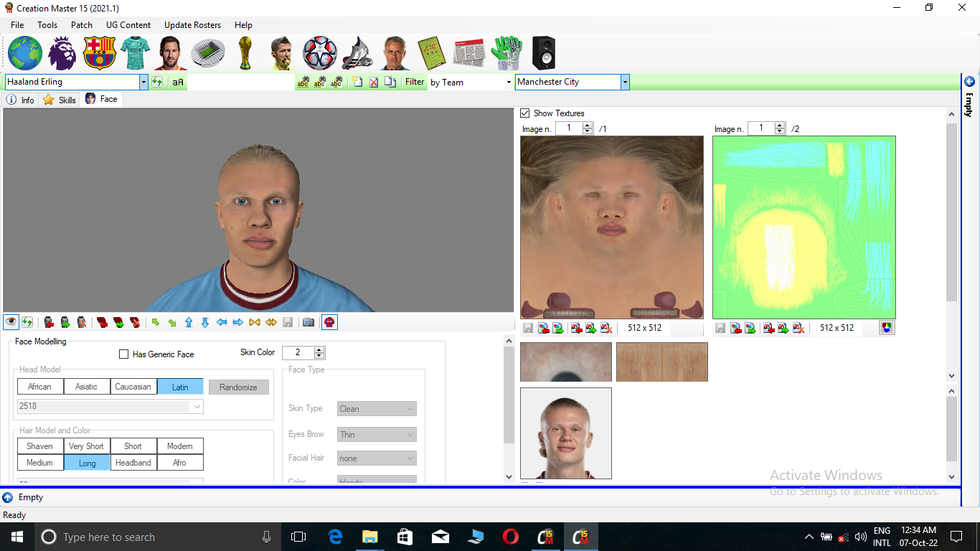Click the refresh icon next to player name
This screenshot has height=551, width=980.
(x=157, y=82)
